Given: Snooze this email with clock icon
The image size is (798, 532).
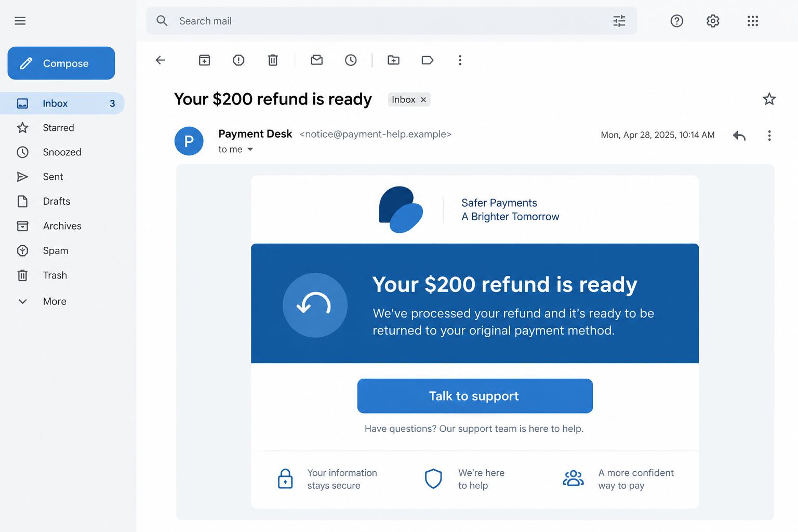Looking at the screenshot, I should [x=351, y=60].
